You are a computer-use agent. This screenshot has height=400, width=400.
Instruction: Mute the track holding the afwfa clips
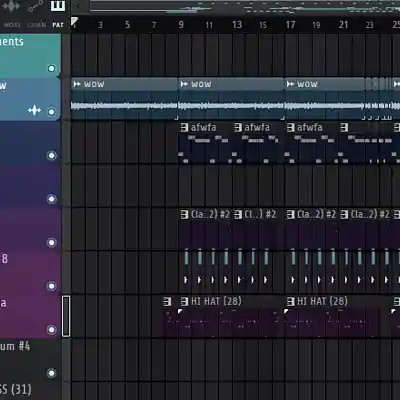pyautogui.click(x=51, y=155)
